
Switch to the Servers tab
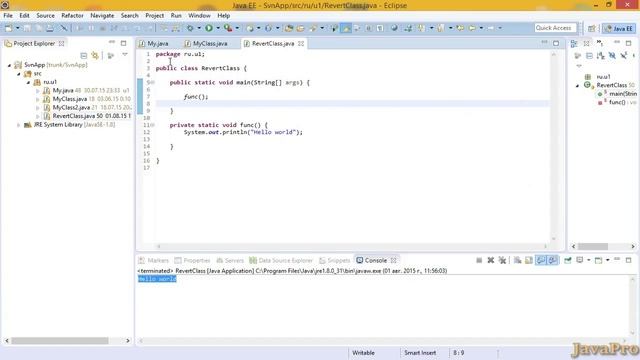click(230, 260)
